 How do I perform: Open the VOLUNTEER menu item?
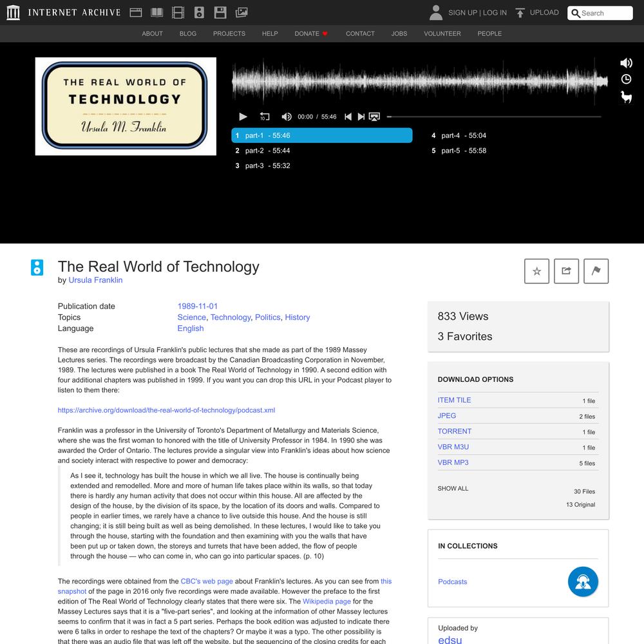[x=442, y=33]
